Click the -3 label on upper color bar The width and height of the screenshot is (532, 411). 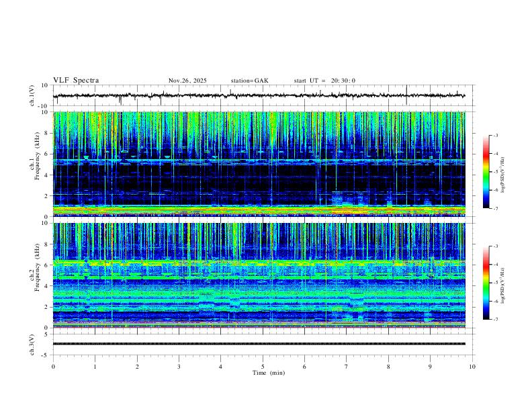pos(496,135)
